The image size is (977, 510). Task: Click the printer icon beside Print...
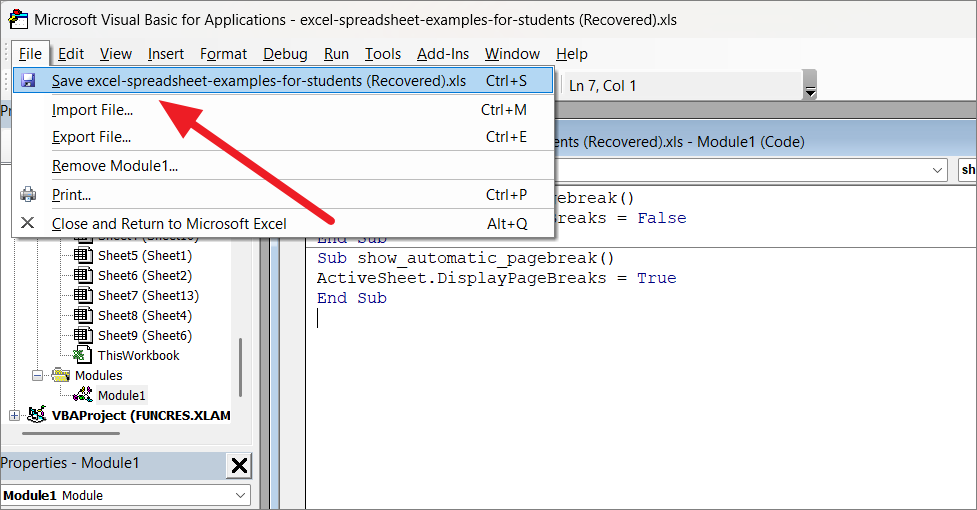coord(28,194)
